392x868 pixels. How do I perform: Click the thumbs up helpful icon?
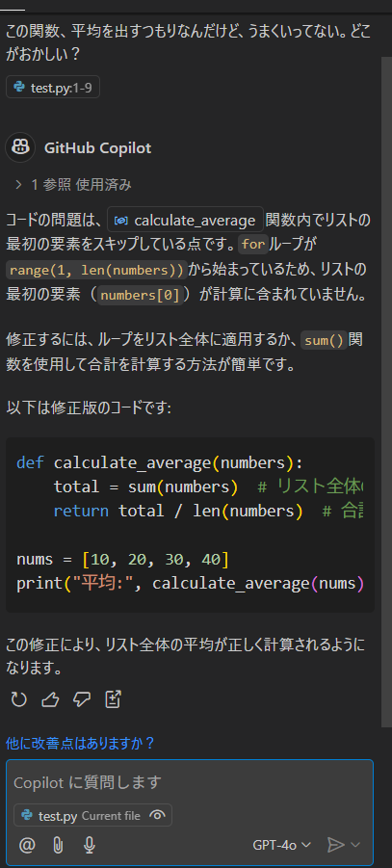tap(50, 699)
